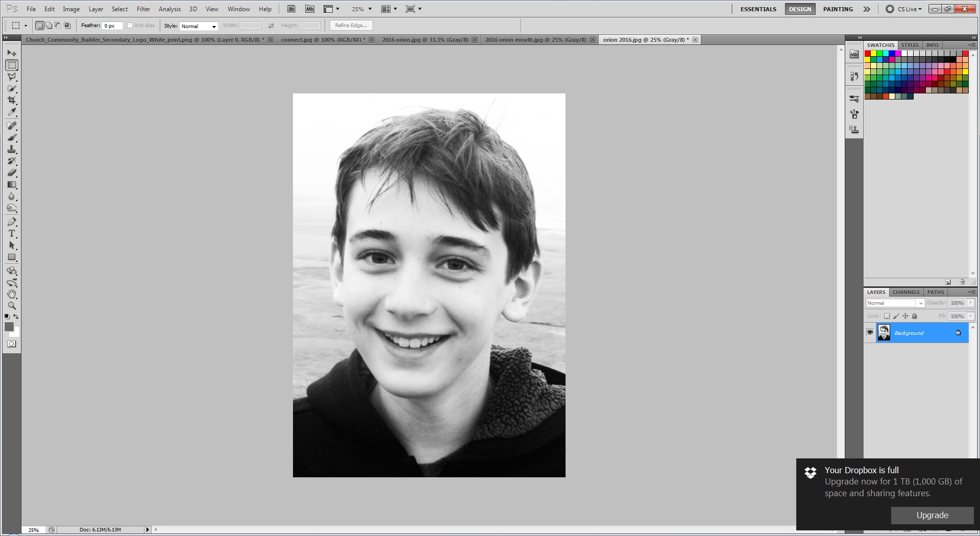The width and height of the screenshot is (980, 536).
Task: Select the Hand tool
Action: 12,294
